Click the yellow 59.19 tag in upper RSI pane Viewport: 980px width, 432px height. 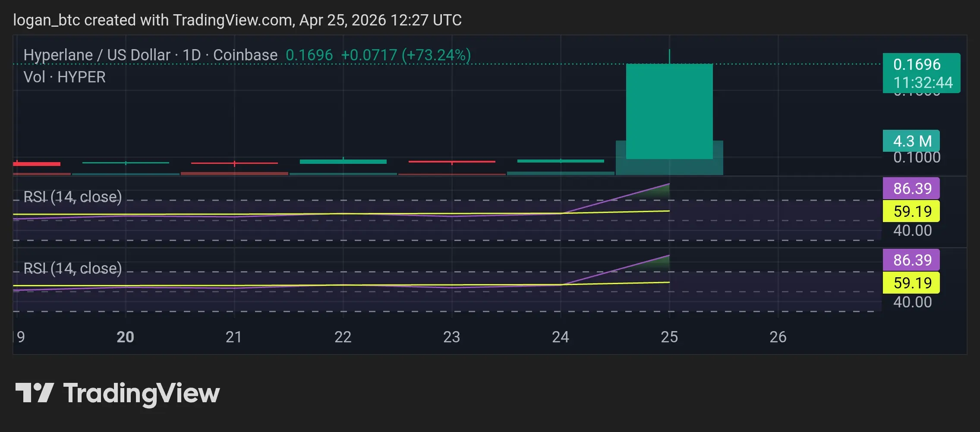pyautogui.click(x=911, y=211)
